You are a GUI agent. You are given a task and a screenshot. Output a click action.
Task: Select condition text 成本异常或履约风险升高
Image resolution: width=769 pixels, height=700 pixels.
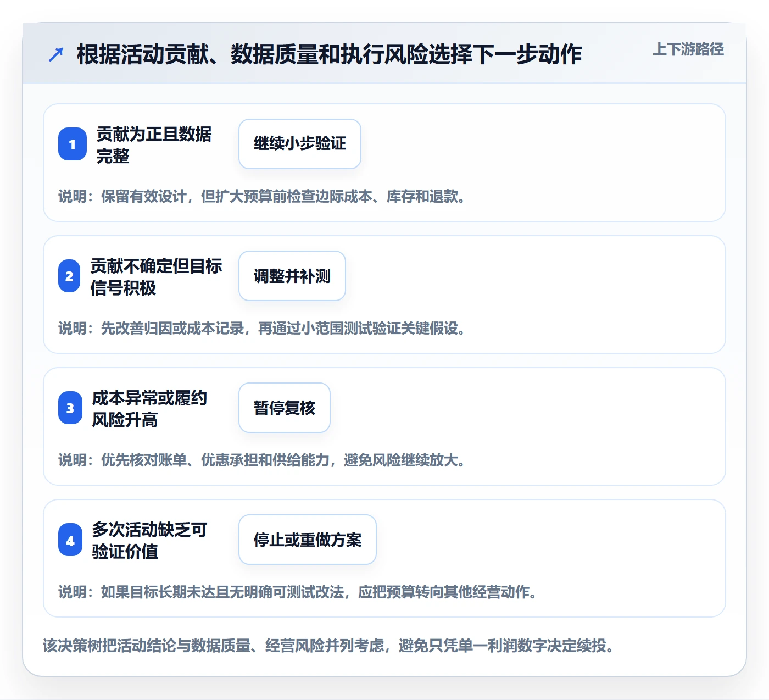click(x=149, y=408)
